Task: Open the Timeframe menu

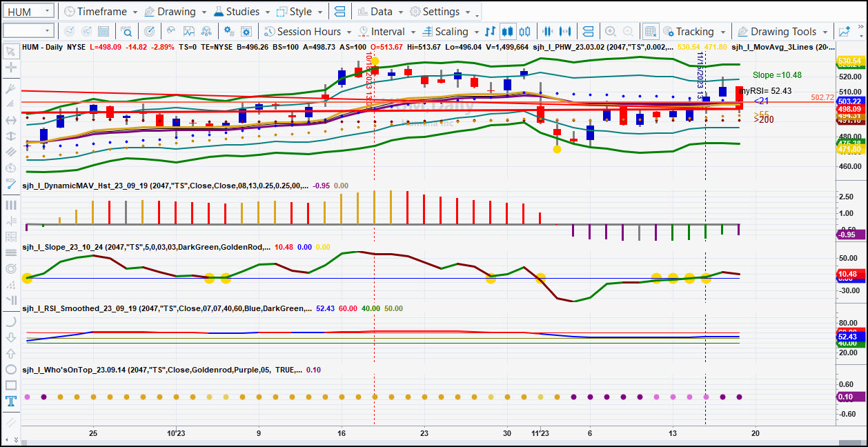Action: (x=100, y=12)
